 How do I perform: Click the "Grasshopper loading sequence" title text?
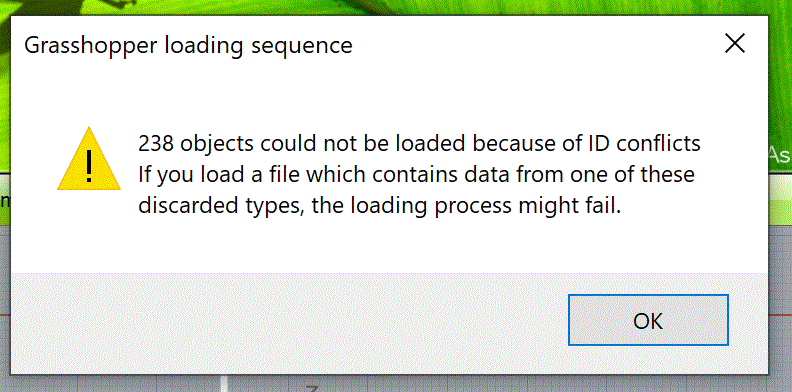click(x=188, y=45)
